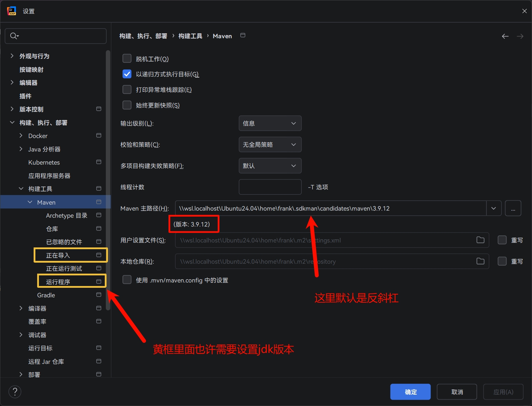Open 调试器 settings page
The width and height of the screenshot is (532, 406).
pos(37,335)
